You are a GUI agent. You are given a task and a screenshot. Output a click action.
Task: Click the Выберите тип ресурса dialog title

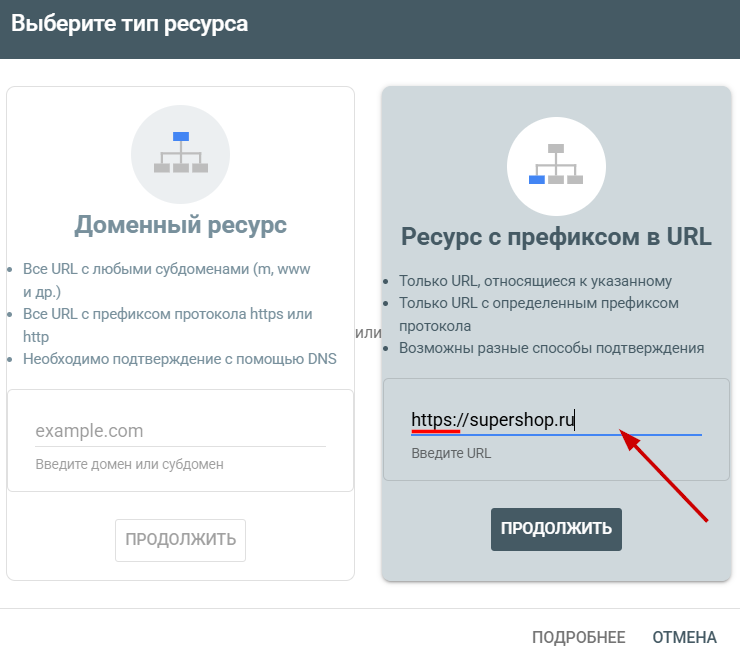(129, 24)
